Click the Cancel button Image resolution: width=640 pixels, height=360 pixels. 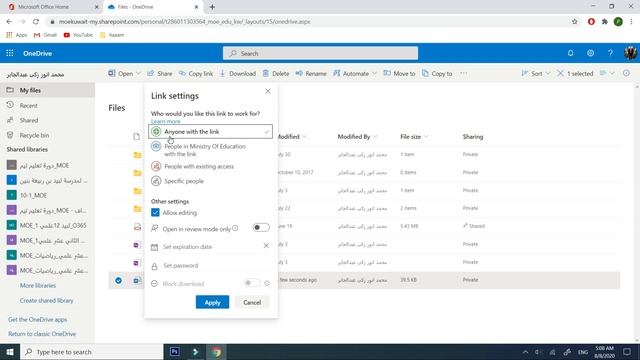[252, 302]
